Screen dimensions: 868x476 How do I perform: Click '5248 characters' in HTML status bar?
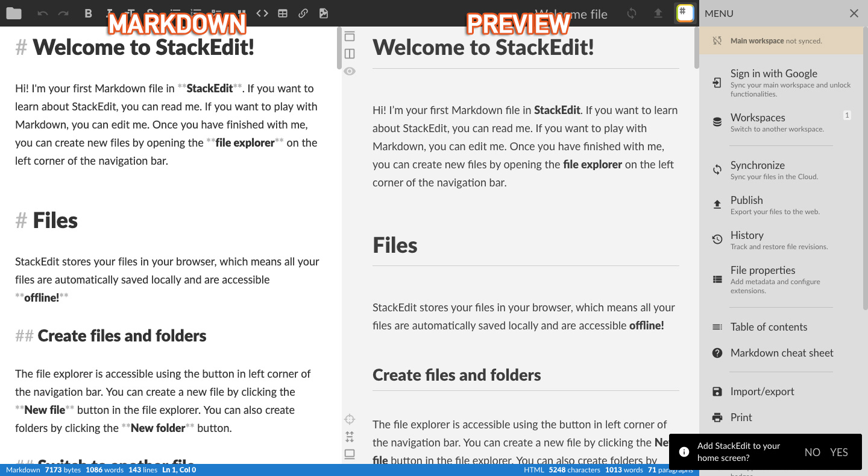pyautogui.click(x=574, y=470)
